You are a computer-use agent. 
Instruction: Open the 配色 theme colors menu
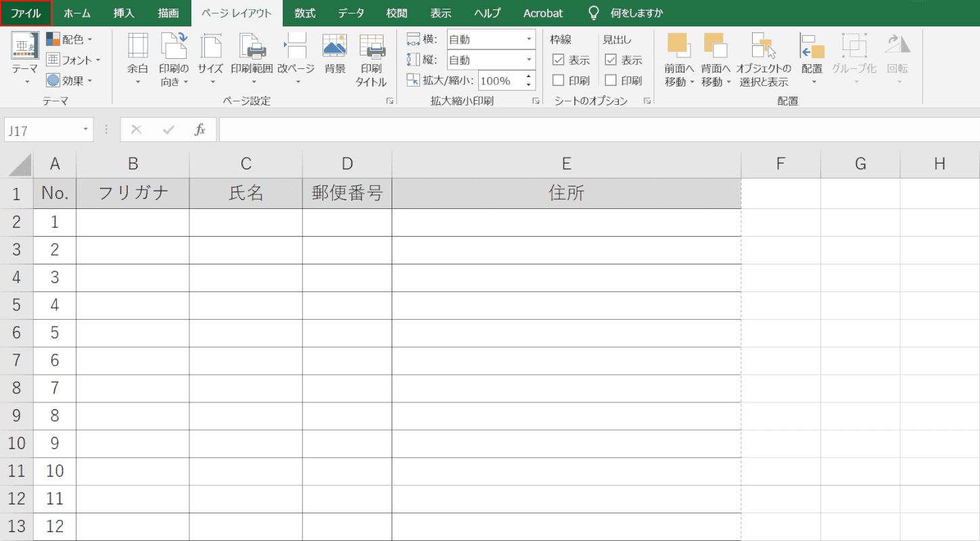[x=69, y=40]
